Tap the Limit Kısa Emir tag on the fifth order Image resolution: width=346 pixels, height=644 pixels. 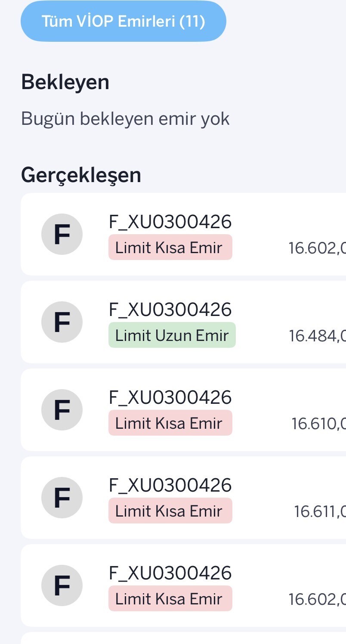(x=170, y=598)
